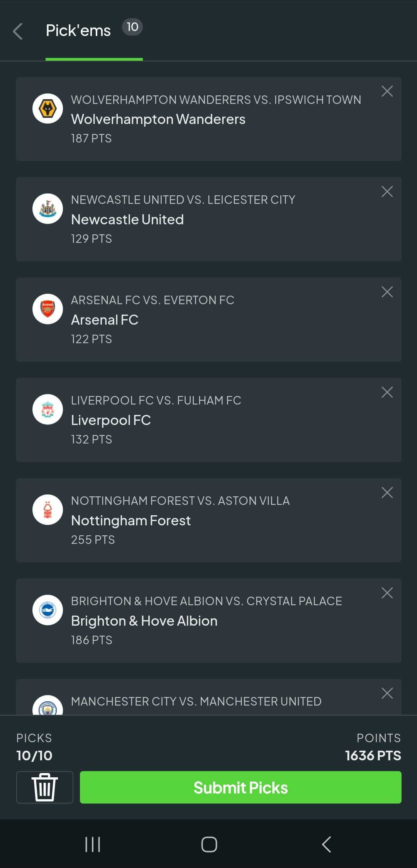
Task: Remove the Wolverhampton Wanderers pick
Action: pos(387,91)
